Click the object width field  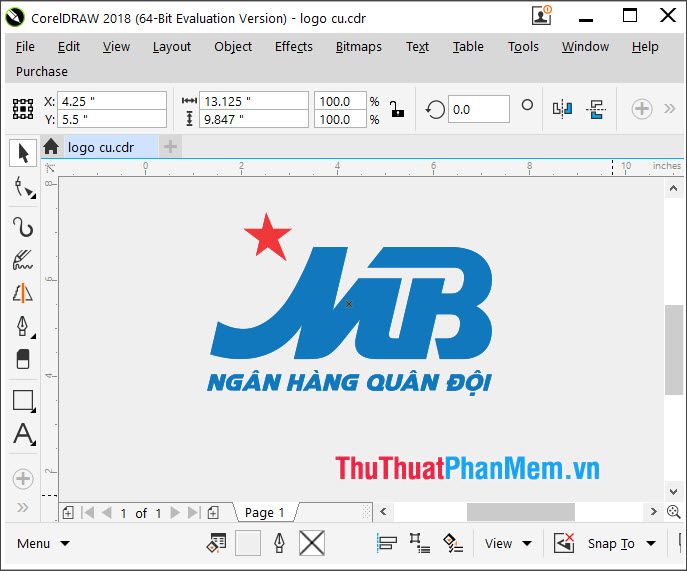pos(254,101)
